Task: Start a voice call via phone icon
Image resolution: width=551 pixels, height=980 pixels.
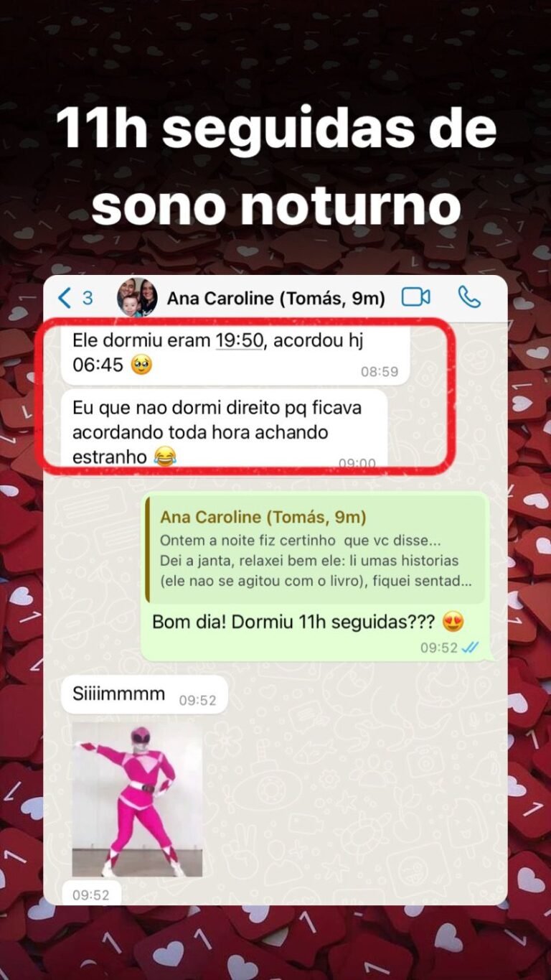Action: coord(468,297)
